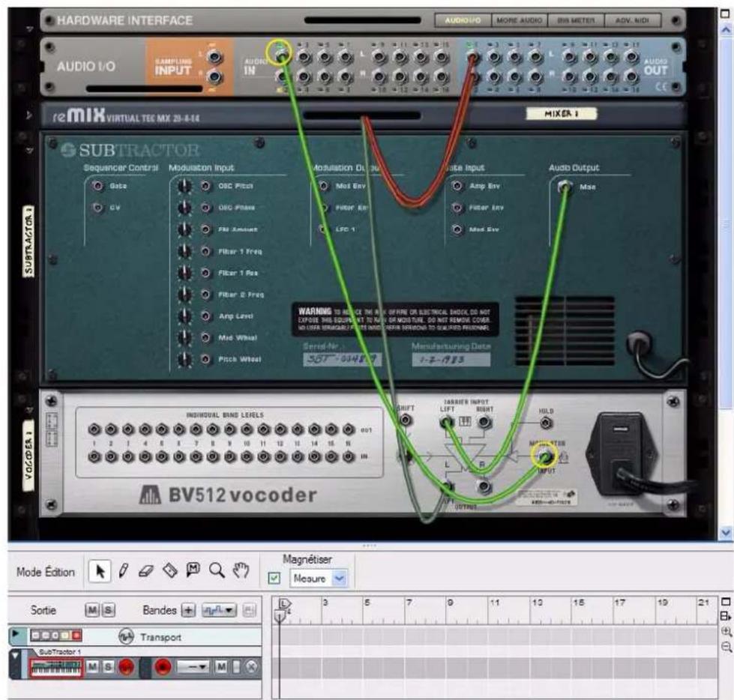734x700 pixels.
Task: Select the Arrow selection tool
Action: coord(100,571)
